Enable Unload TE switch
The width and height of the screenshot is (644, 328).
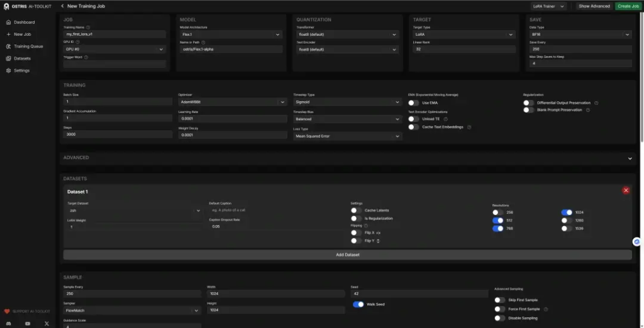click(414, 119)
